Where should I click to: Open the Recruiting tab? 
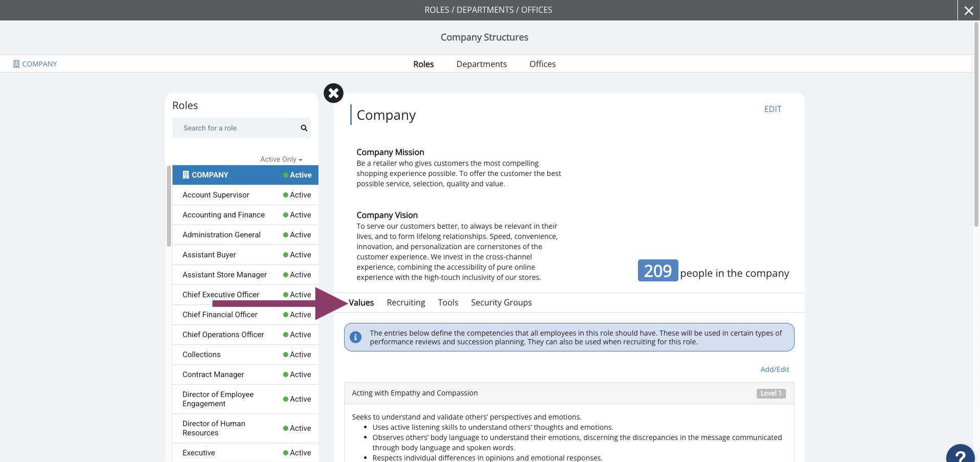(406, 302)
